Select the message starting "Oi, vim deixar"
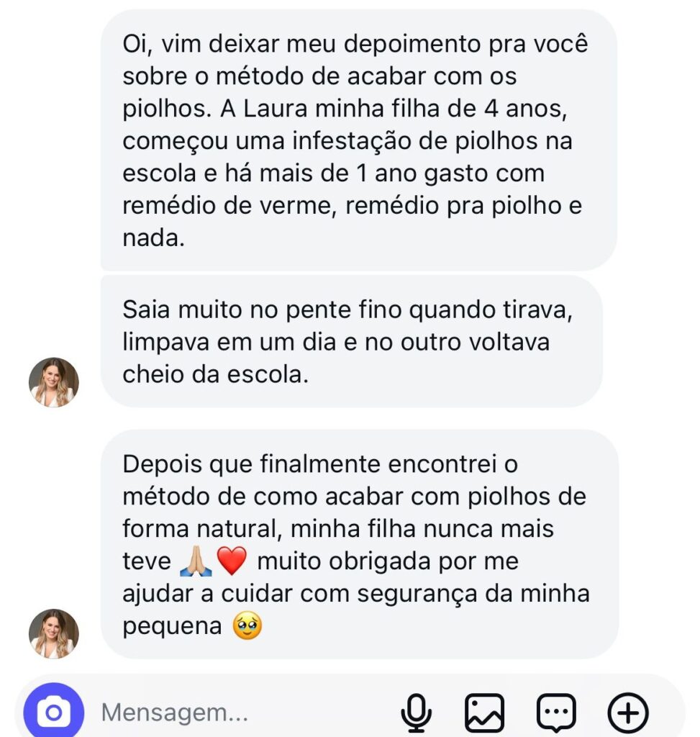Viewport: 700px width, 737px height. pyautogui.click(x=358, y=140)
